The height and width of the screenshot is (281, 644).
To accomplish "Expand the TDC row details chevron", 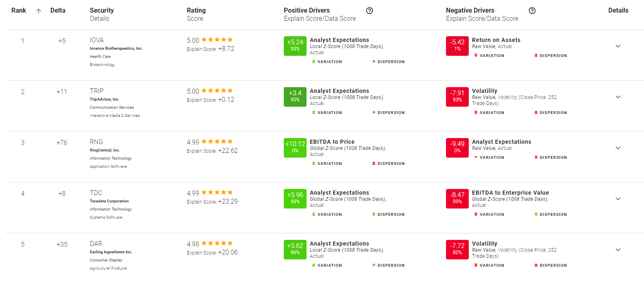I will (x=618, y=199).
